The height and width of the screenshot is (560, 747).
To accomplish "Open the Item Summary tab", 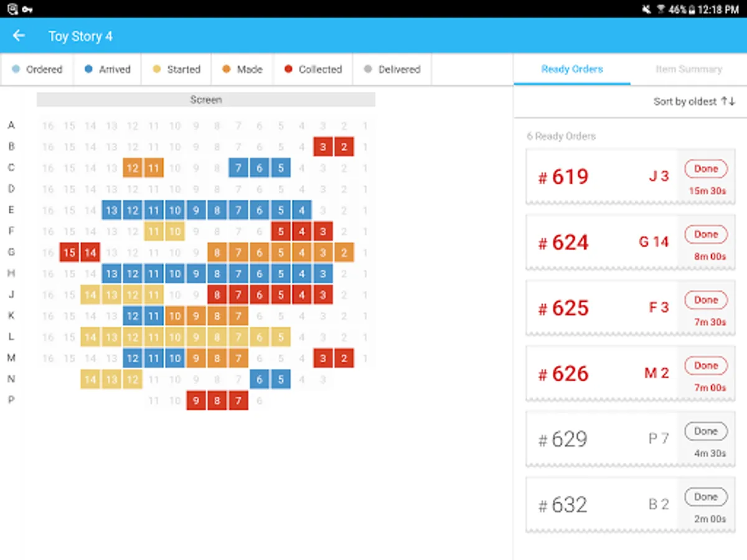I will tap(688, 69).
